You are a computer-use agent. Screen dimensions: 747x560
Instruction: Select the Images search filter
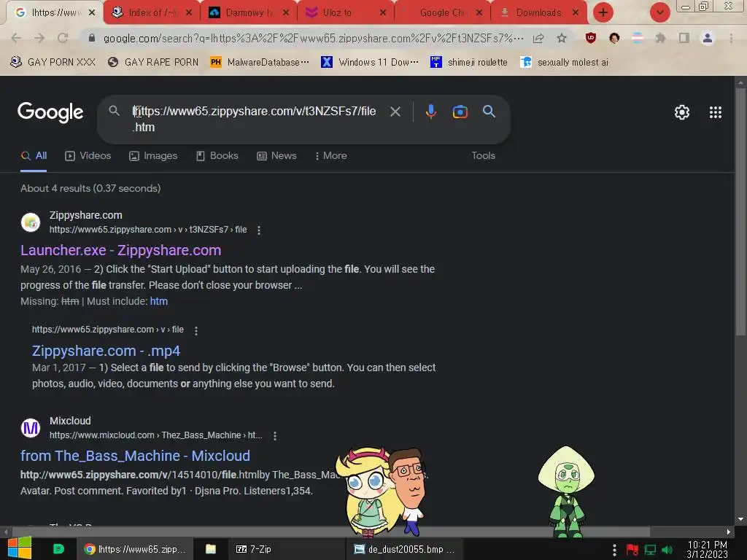point(153,156)
